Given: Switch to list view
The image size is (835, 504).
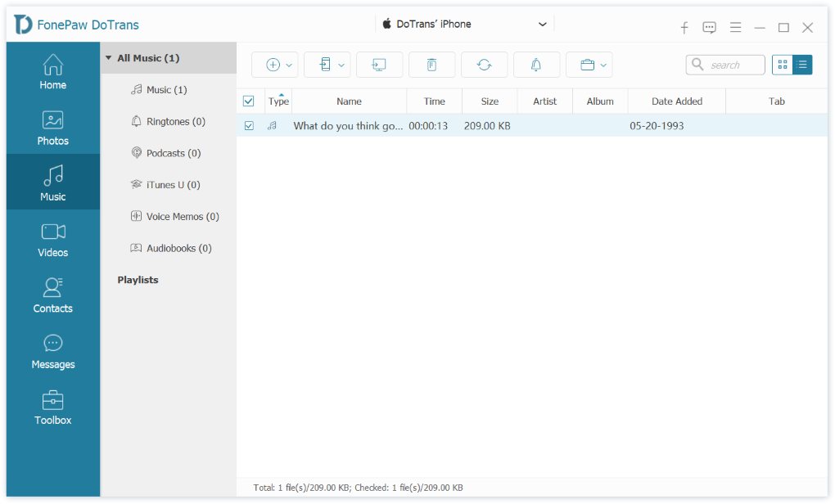Looking at the screenshot, I should pyautogui.click(x=802, y=65).
